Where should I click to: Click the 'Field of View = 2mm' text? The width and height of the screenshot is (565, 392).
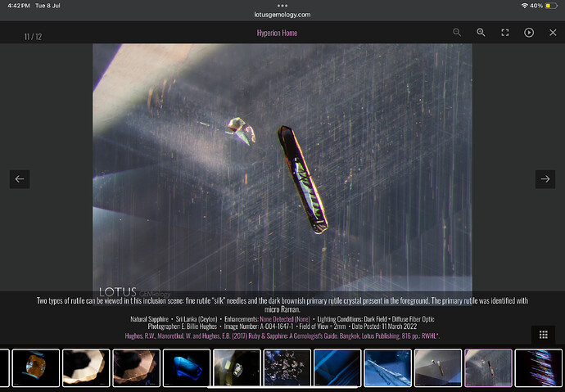tap(323, 327)
